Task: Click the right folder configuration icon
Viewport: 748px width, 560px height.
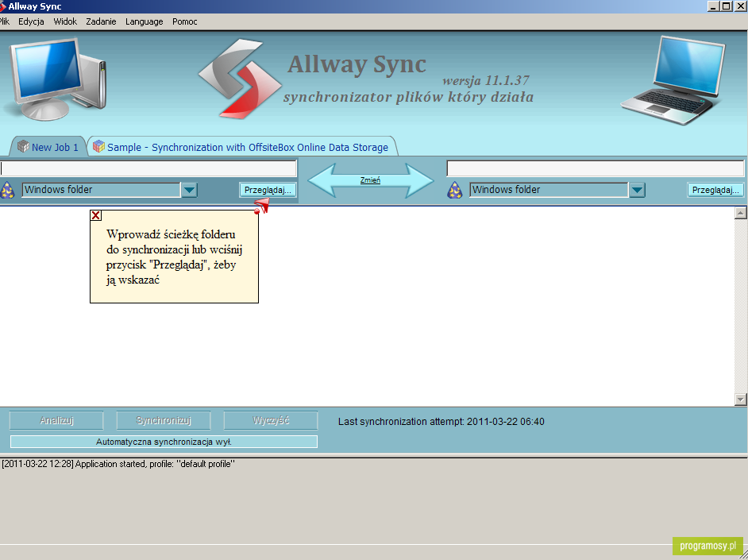Action: pos(455,190)
